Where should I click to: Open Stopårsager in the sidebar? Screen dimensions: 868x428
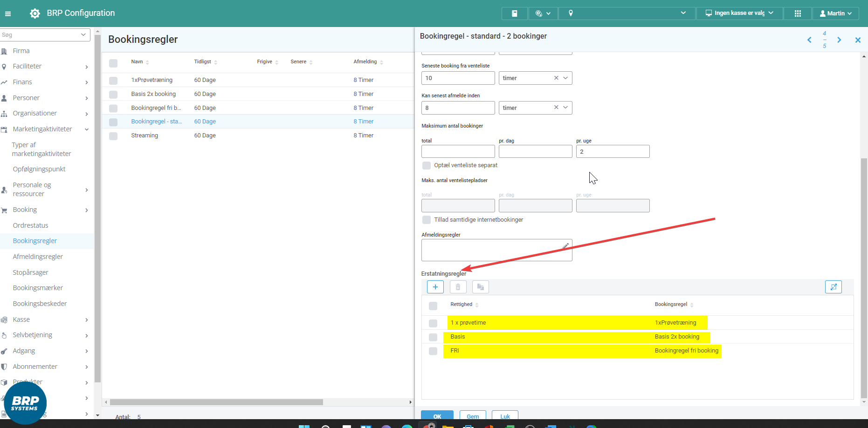[x=30, y=272]
